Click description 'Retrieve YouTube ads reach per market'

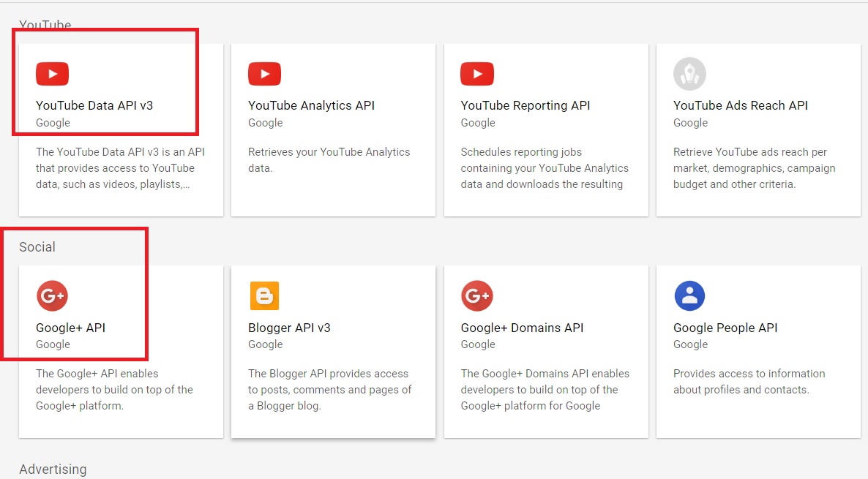(754, 167)
